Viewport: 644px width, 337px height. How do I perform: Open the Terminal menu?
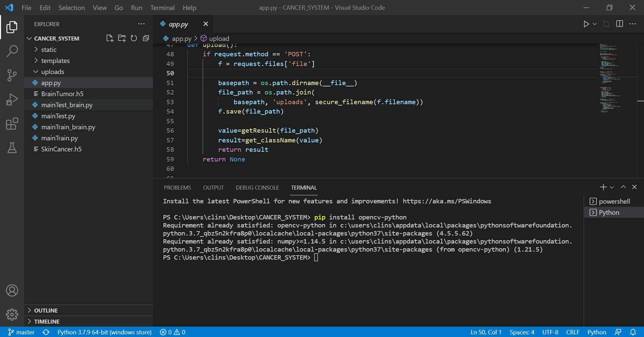[162, 7]
